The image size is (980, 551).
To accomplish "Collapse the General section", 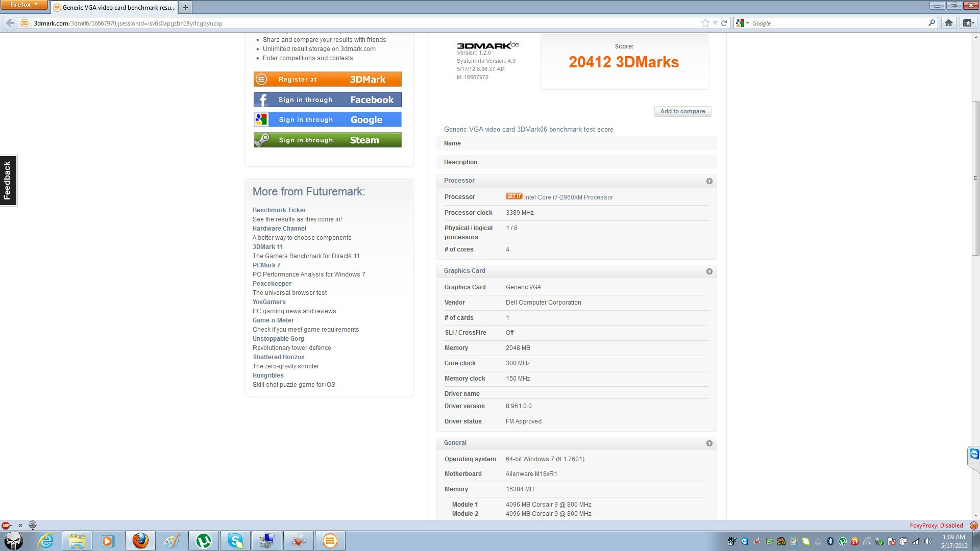I will (x=709, y=443).
